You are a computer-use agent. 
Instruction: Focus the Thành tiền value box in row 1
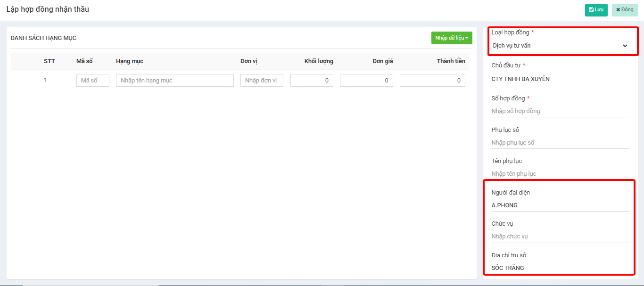[x=432, y=81]
